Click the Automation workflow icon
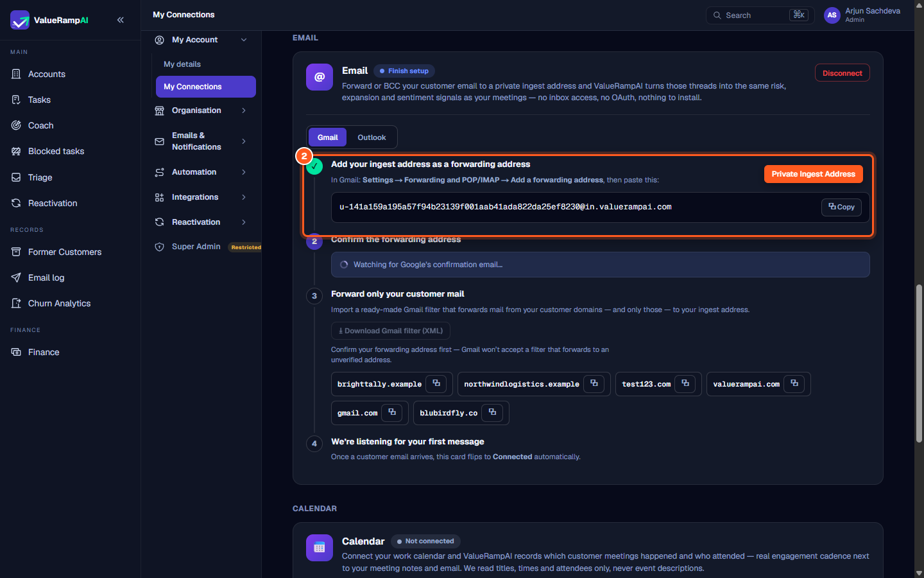 [160, 172]
